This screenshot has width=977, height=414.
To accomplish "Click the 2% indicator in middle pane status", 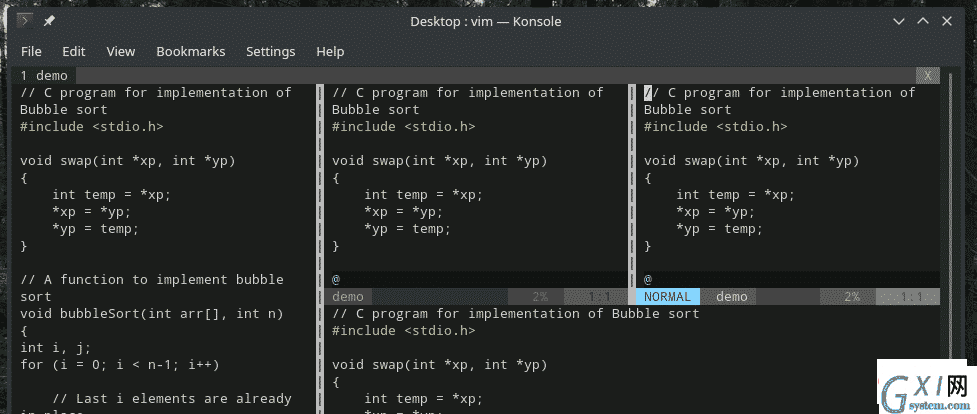I will (540, 297).
